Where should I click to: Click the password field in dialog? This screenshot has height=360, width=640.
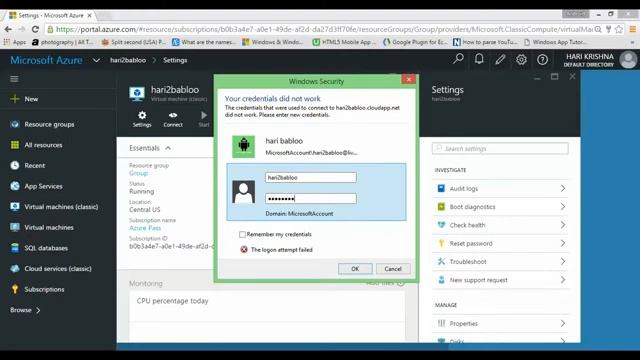(311, 198)
